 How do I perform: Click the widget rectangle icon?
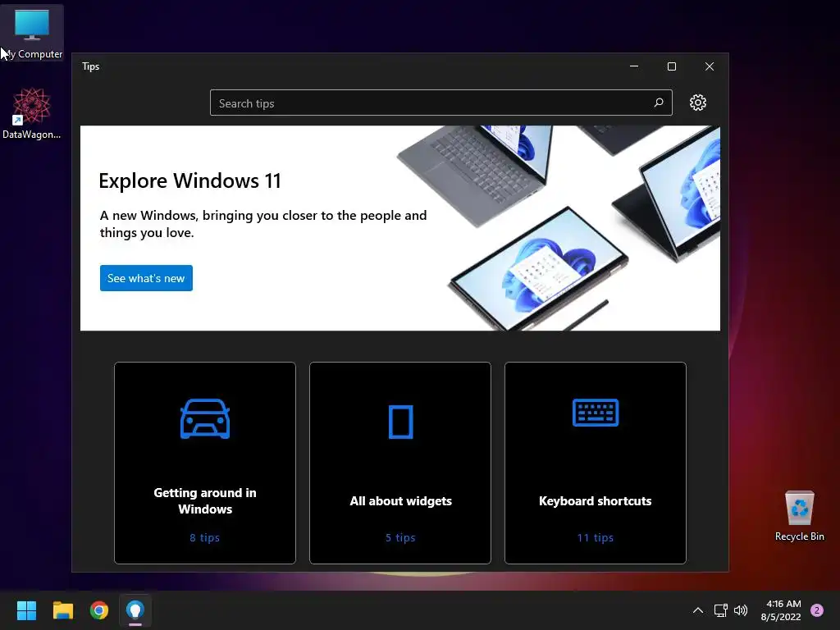pyautogui.click(x=400, y=422)
